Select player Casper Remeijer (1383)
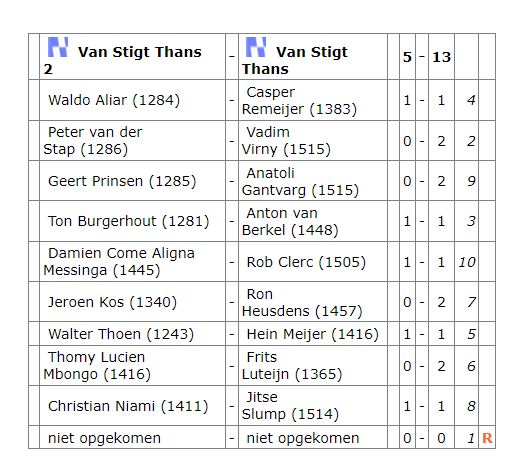523x461 pixels. tap(299, 100)
